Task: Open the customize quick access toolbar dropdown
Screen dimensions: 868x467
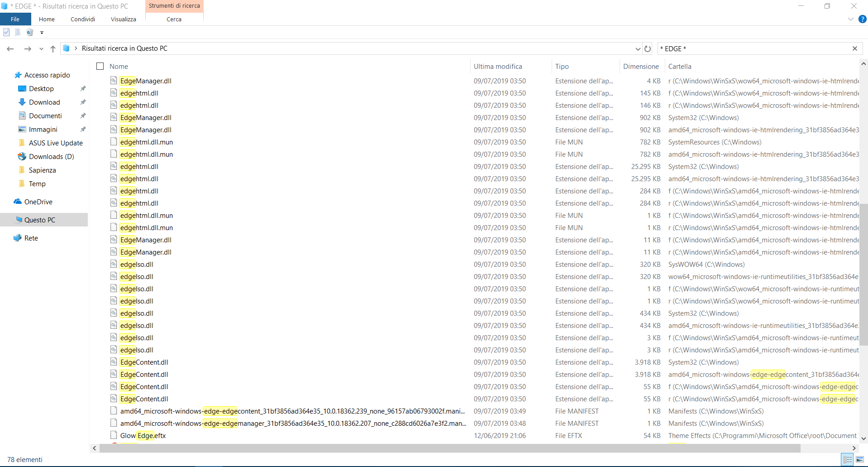Action: click(x=42, y=33)
